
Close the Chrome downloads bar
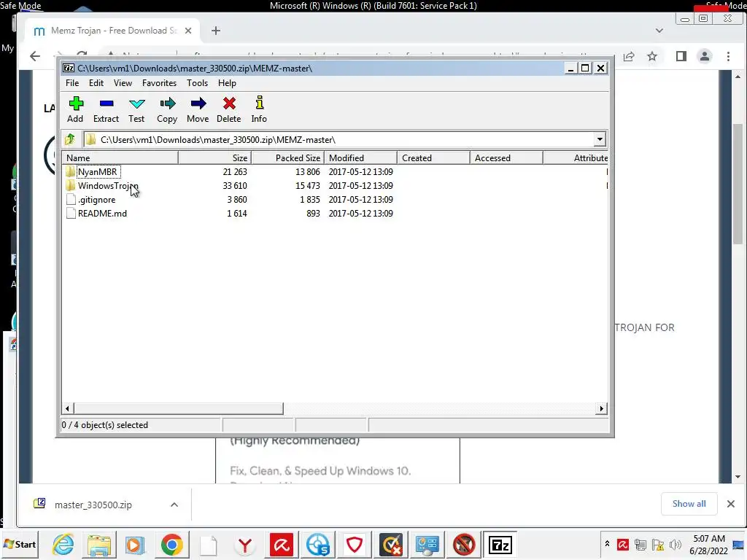pos(731,504)
